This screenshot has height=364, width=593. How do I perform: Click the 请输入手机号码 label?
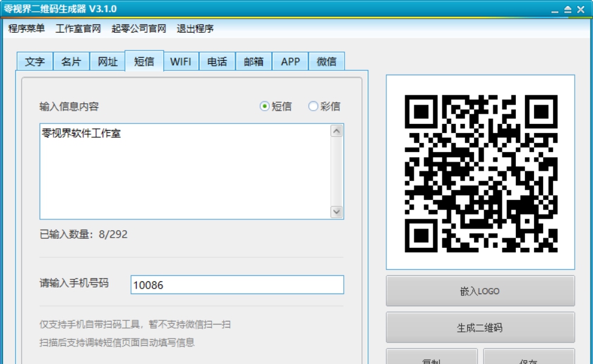(x=74, y=283)
